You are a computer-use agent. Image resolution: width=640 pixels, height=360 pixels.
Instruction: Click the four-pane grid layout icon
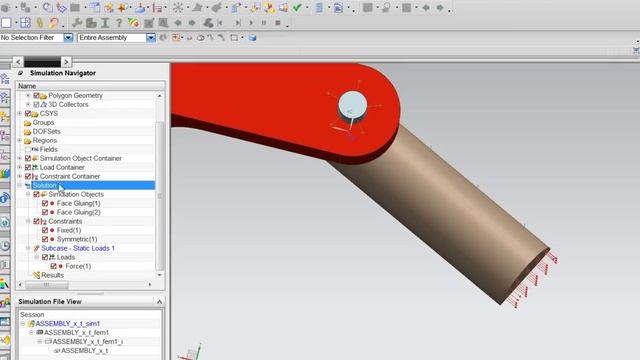[x=25, y=23]
